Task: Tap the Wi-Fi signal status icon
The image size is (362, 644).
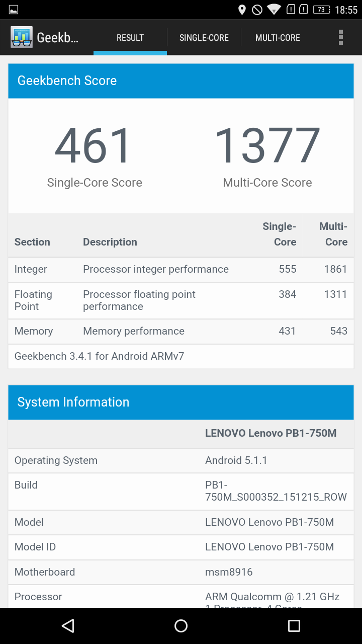Action: 274,9
